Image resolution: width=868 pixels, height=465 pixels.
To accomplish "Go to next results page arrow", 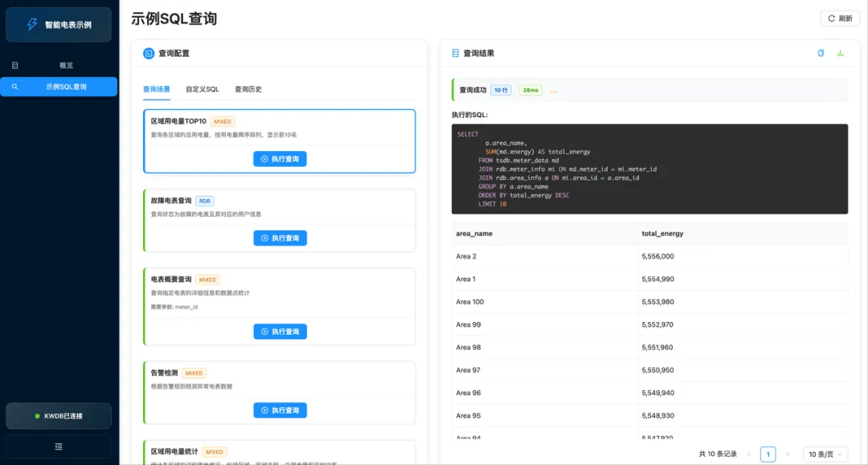I will click(x=788, y=455).
